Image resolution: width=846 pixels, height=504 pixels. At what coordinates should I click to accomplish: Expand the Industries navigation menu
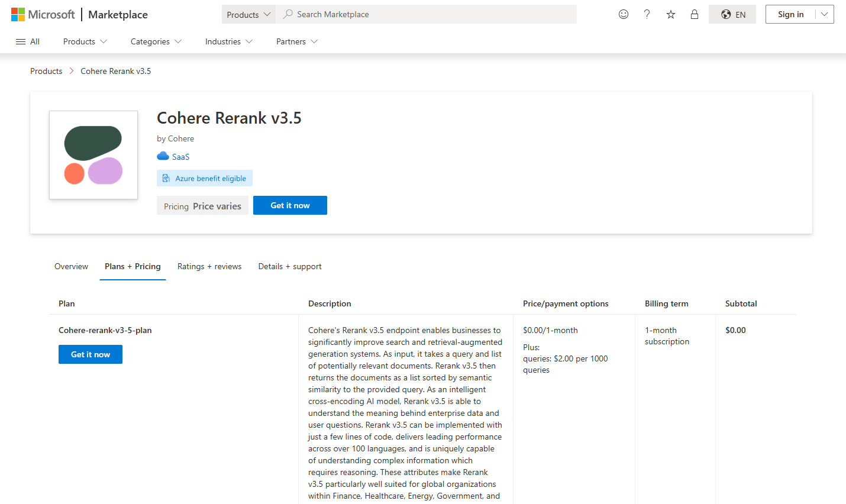point(229,41)
